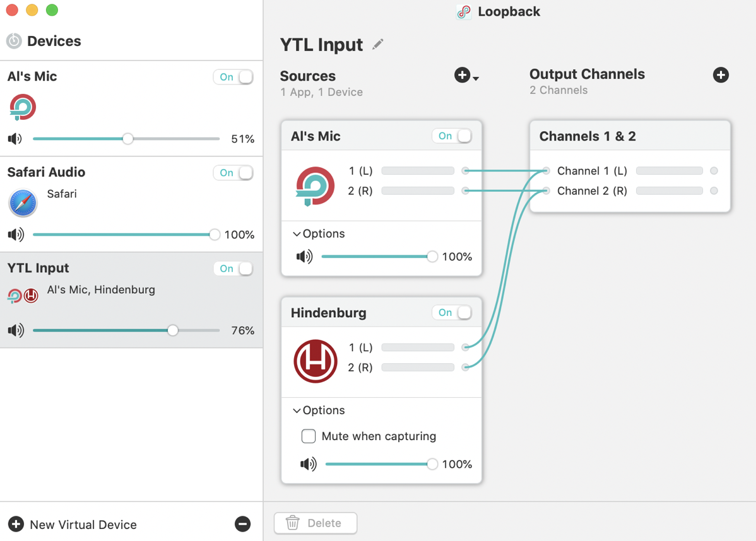Open the add Sources plus dropdown

[x=466, y=76]
